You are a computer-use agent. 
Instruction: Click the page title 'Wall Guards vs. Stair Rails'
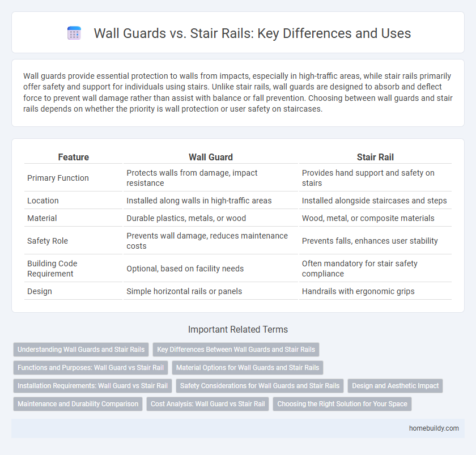pos(252,33)
